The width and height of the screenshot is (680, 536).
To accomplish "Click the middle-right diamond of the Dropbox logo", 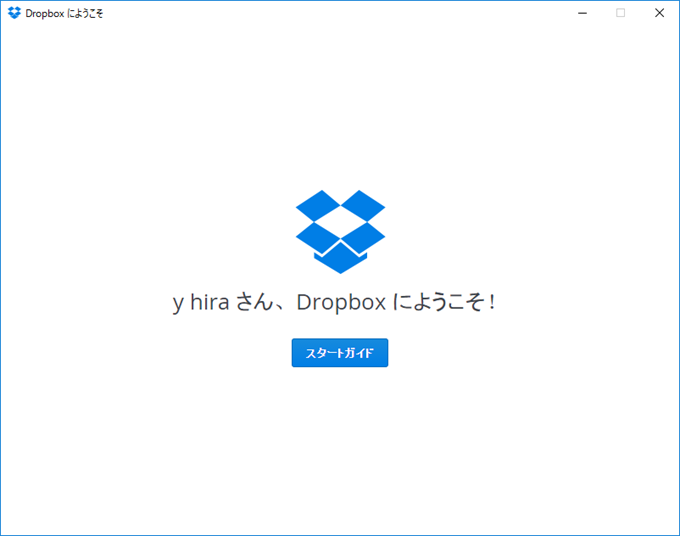I will pyautogui.click(x=363, y=236).
